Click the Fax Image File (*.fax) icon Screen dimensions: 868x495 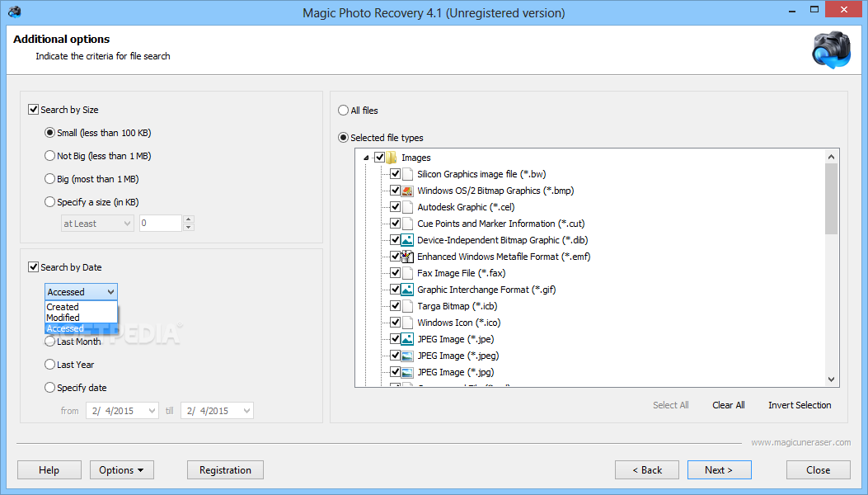click(407, 273)
